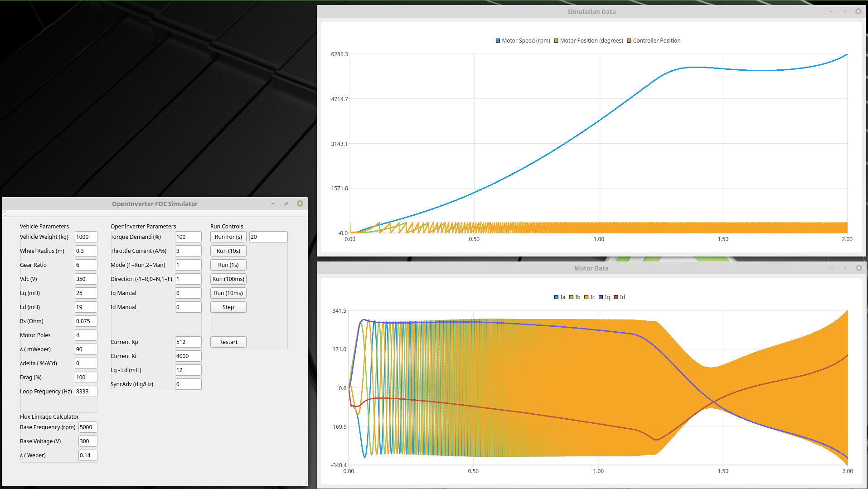Screen dimensions: 868x489
Task: Click the Current Kp input field
Action: coord(188,342)
